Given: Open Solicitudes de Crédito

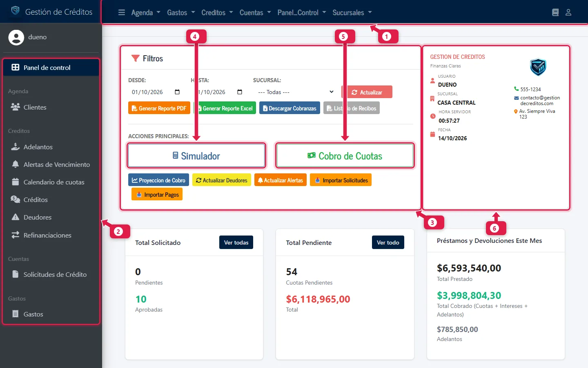Looking at the screenshot, I should click(x=51, y=274).
